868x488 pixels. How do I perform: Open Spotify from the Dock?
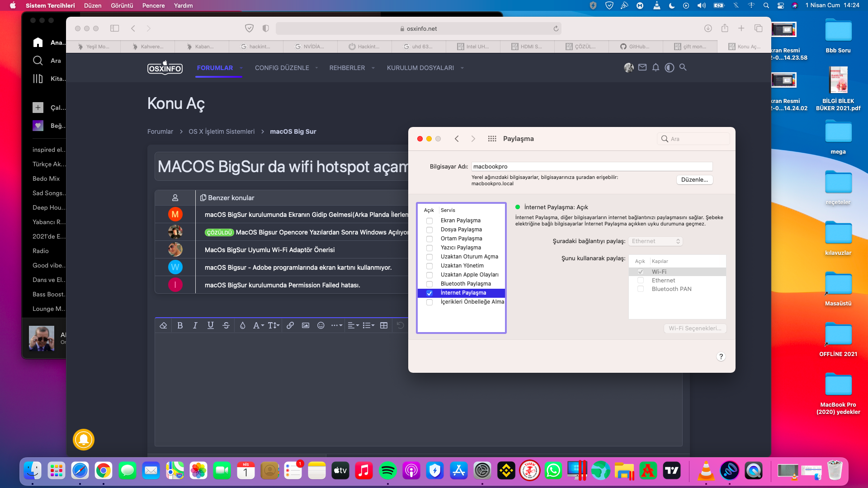[x=387, y=471]
